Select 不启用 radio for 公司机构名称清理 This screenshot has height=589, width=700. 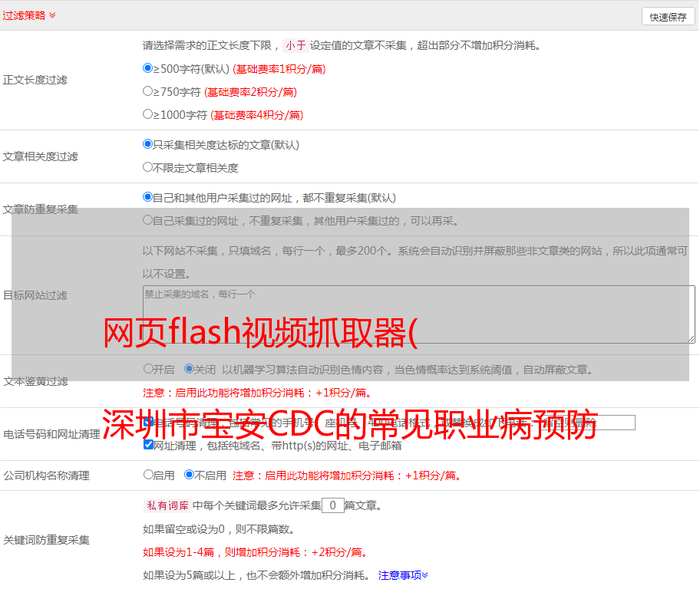coord(190,475)
